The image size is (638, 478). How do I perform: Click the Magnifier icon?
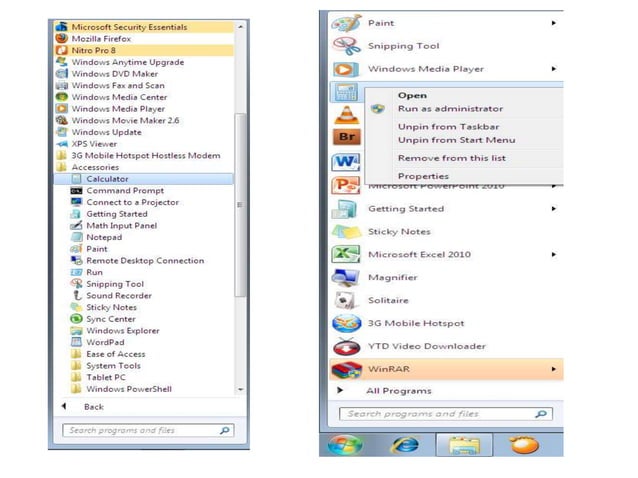click(x=346, y=277)
